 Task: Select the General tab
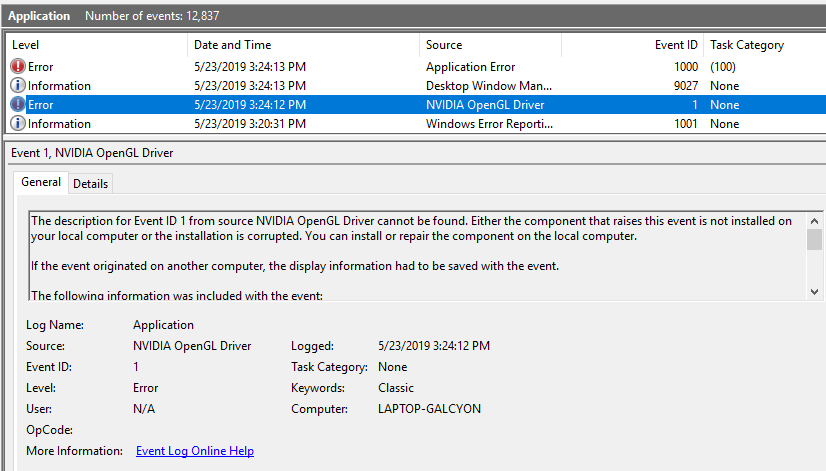point(41,182)
